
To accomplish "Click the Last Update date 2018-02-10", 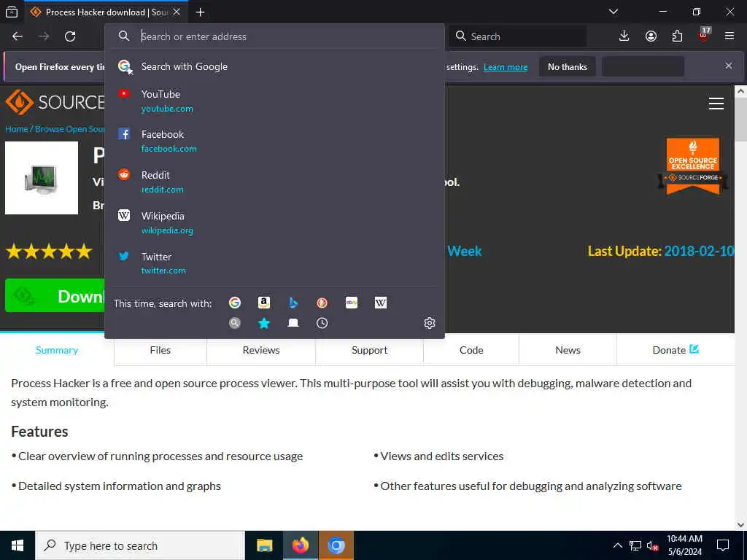I will tap(699, 251).
